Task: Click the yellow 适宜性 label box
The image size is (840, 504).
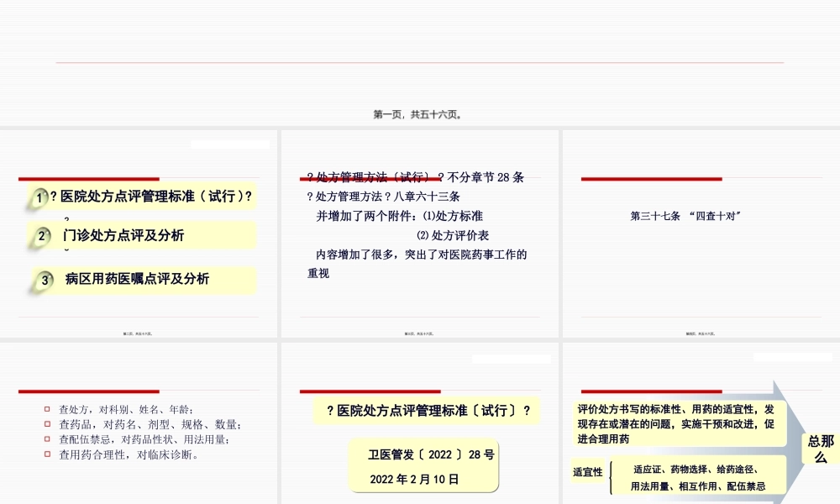Action: click(588, 472)
